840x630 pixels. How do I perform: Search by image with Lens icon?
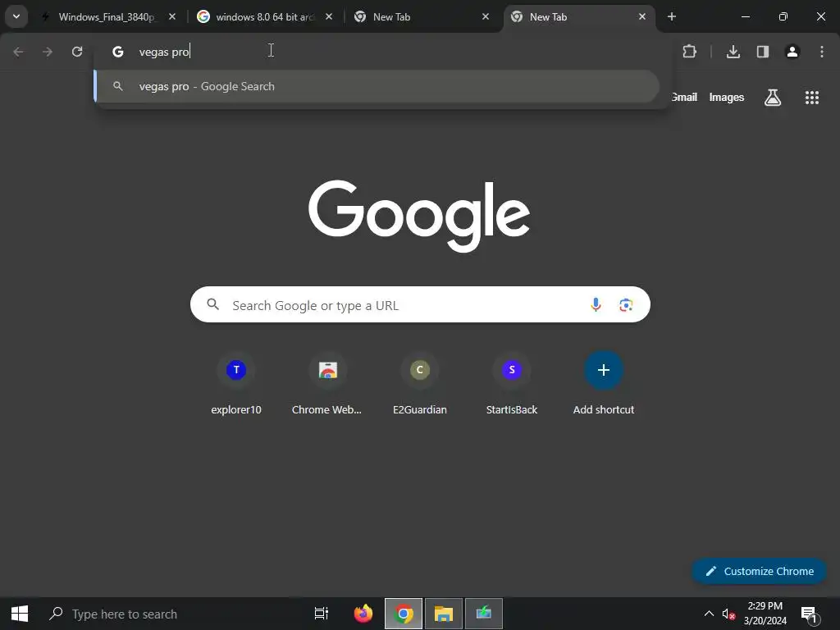pyautogui.click(x=626, y=305)
